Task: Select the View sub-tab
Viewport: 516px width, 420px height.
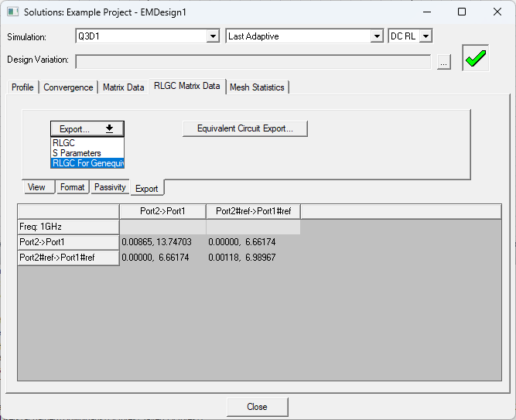Action: pyautogui.click(x=36, y=187)
